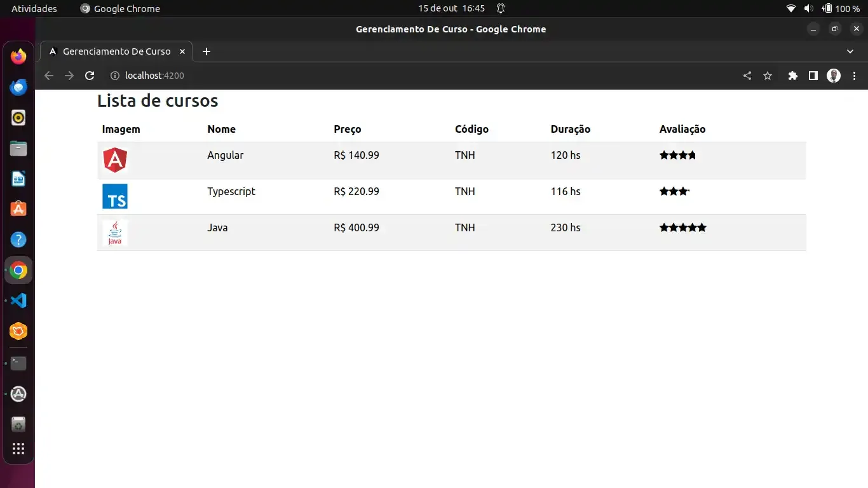Bookmark this tab with star icon

point(768,76)
